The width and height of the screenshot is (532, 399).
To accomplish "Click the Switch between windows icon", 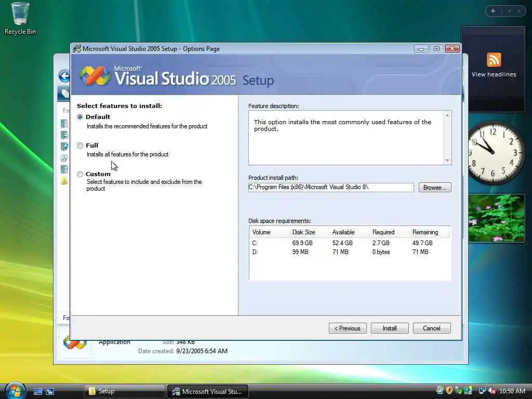I will (x=50, y=391).
